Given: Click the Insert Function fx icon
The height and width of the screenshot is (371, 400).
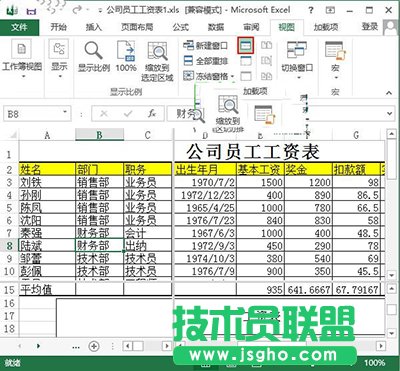Looking at the screenshot, I should [x=152, y=114].
